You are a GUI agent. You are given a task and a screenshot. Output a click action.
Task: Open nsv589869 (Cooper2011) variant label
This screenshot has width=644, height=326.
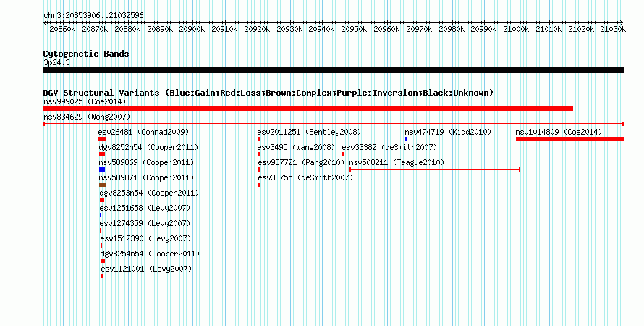(x=146, y=162)
